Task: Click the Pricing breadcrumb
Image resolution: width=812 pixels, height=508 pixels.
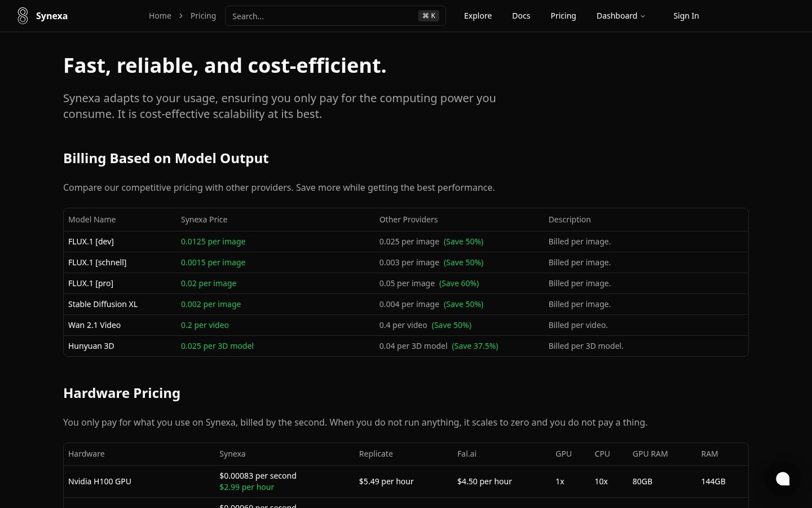Action: (203, 16)
